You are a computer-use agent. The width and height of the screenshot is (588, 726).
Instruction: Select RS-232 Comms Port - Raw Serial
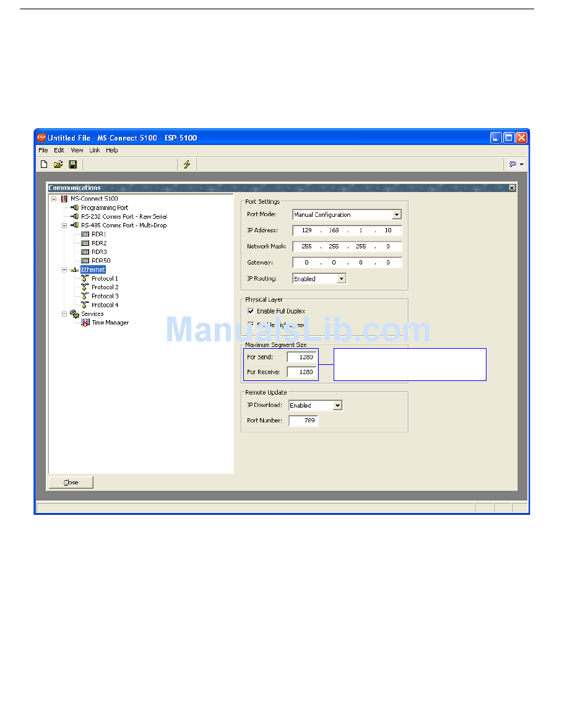pos(124,216)
